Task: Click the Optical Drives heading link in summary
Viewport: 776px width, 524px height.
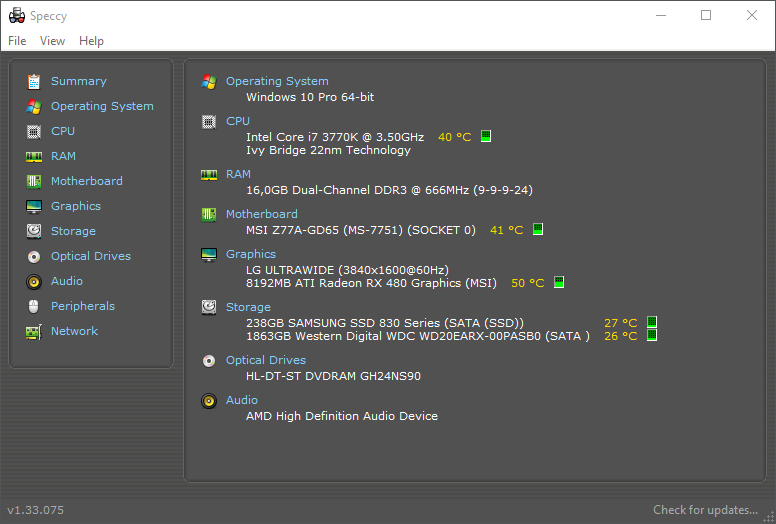Action: 266,360
